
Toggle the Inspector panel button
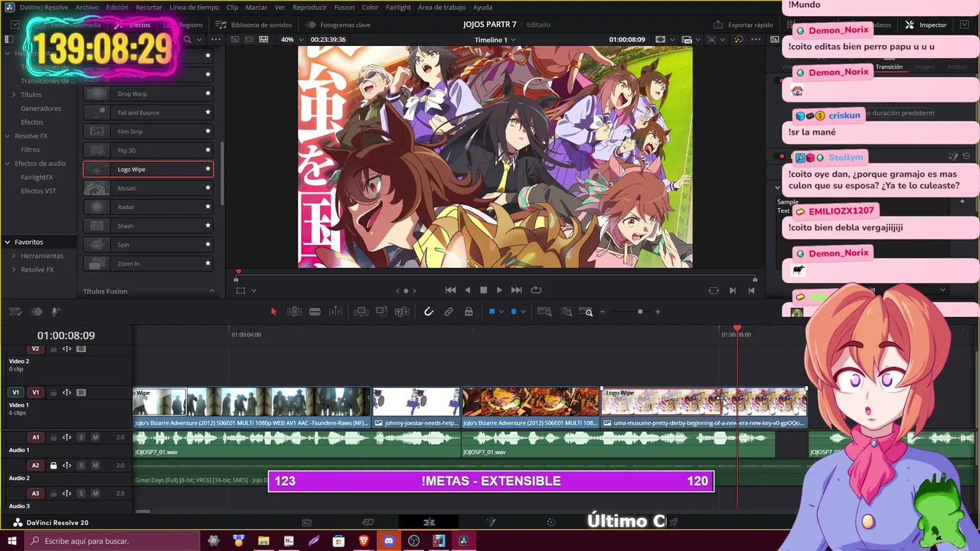926,24
